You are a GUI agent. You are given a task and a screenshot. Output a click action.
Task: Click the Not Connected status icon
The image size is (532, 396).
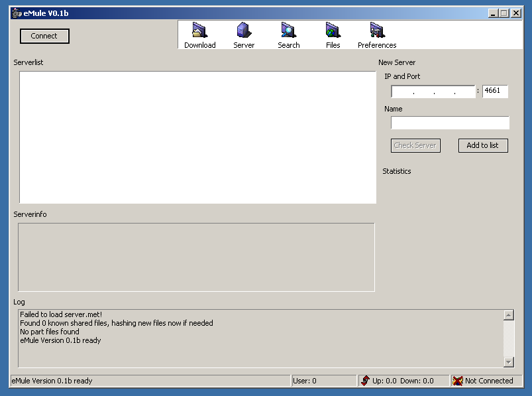[x=457, y=381]
